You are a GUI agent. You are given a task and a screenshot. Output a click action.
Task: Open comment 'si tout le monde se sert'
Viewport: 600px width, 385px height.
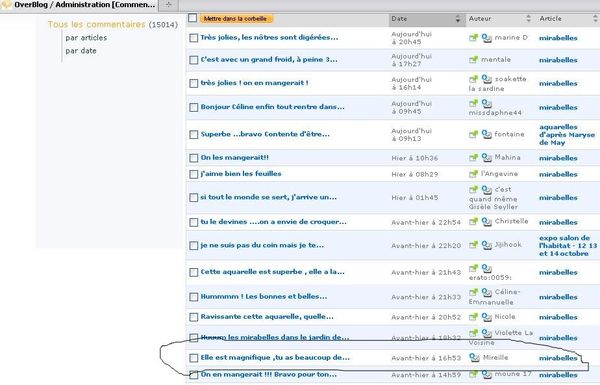(269, 197)
